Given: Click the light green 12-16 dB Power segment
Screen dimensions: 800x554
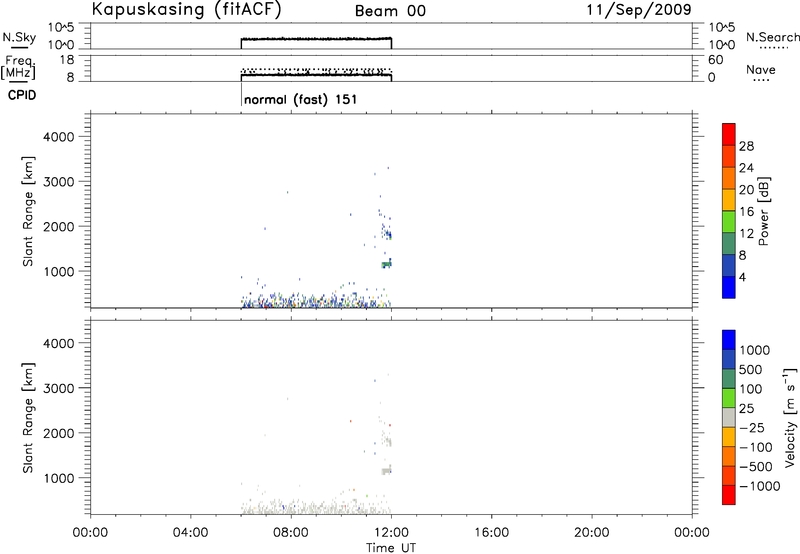Looking at the screenshot, I should tap(729, 221).
